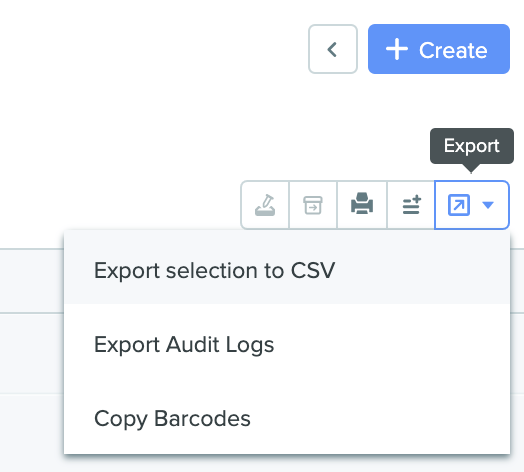Click the blue Create button

(x=439, y=49)
